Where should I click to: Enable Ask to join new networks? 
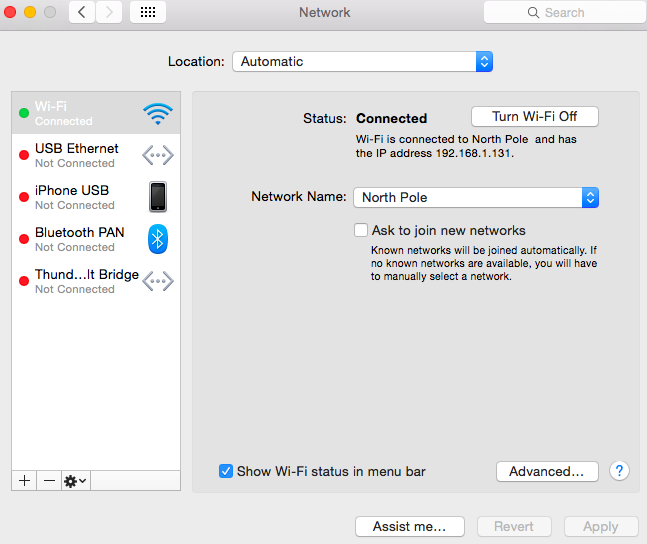[361, 230]
